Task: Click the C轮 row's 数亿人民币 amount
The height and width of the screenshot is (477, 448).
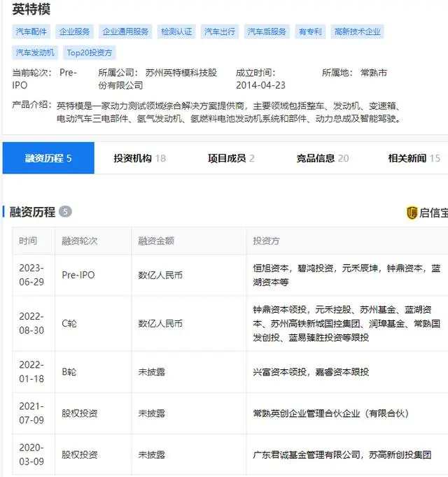Action: tap(160, 323)
